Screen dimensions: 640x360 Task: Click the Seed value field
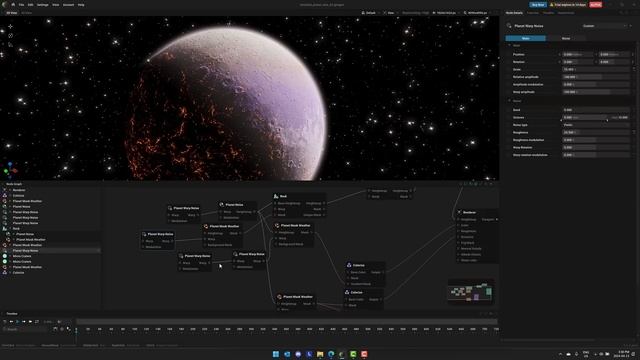click(x=596, y=110)
